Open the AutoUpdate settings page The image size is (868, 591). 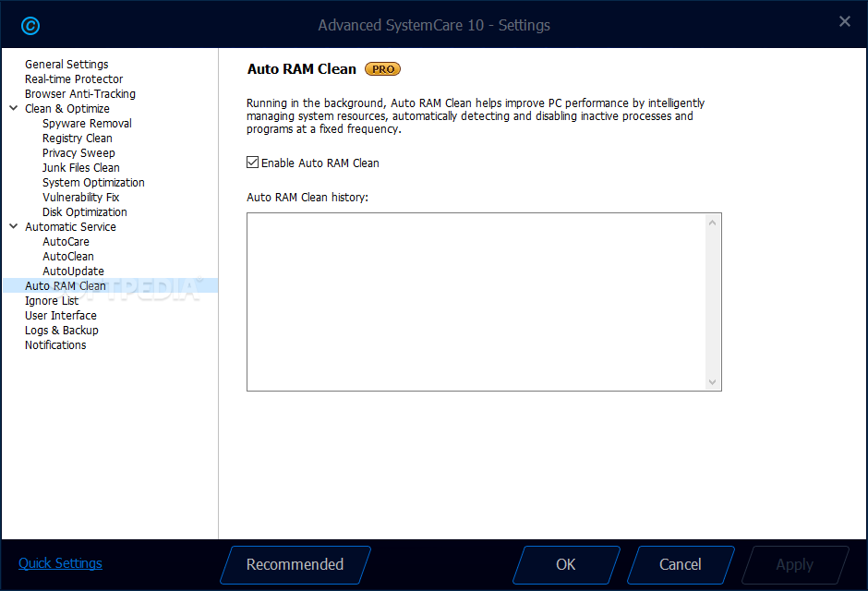coord(73,271)
